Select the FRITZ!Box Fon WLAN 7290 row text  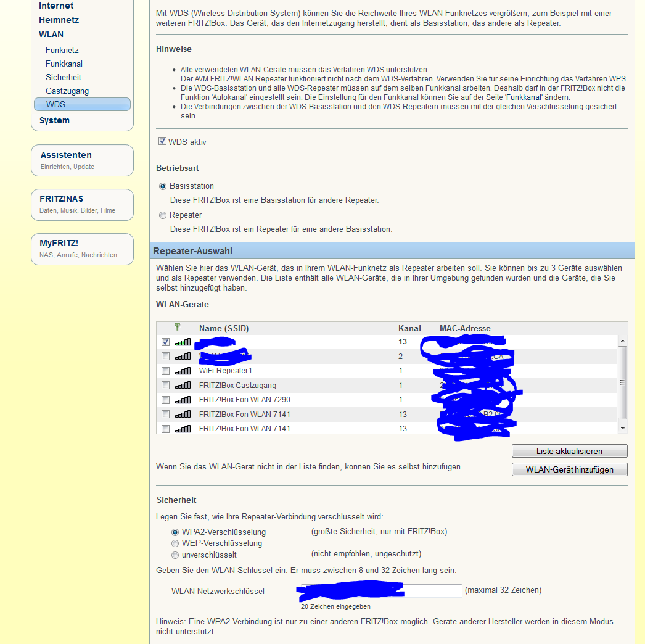coord(244,400)
